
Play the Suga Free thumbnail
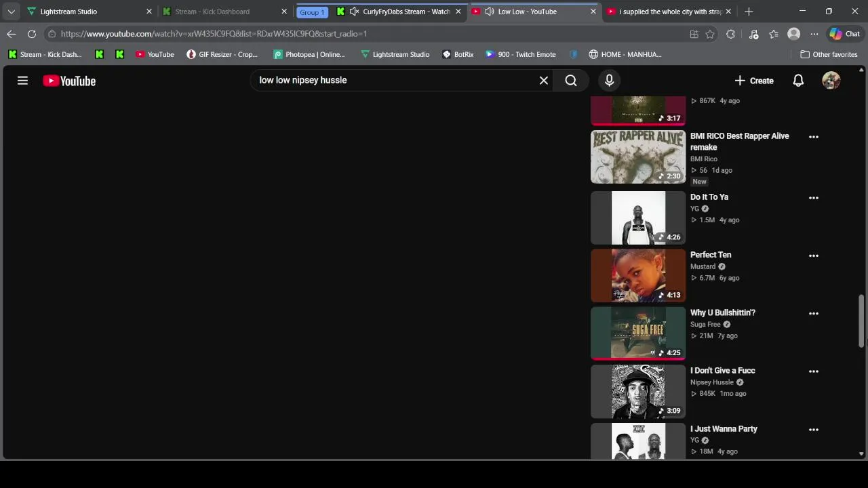(x=638, y=333)
